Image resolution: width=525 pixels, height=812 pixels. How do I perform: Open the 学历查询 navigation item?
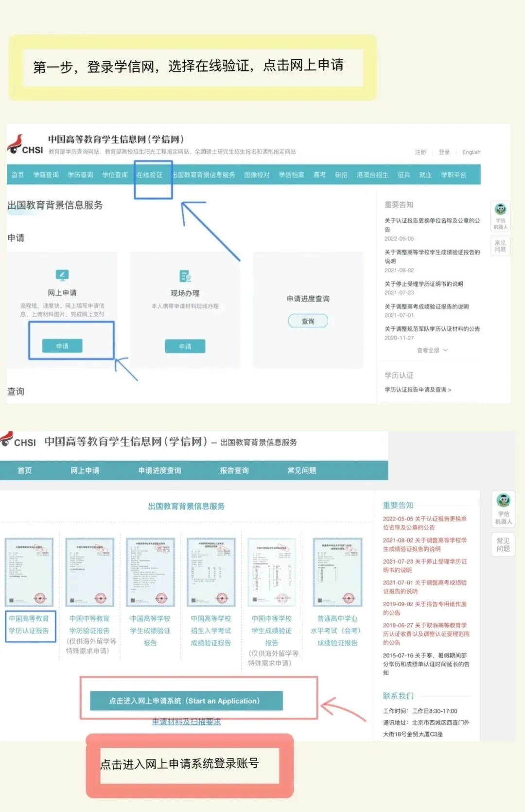(80, 175)
